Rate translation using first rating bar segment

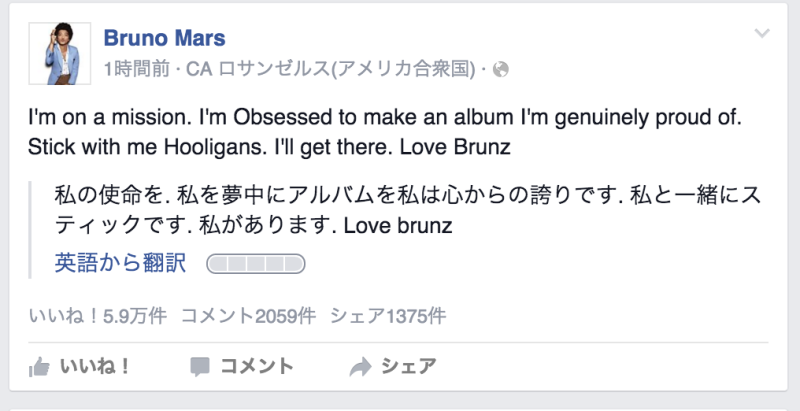tap(217, 265)
